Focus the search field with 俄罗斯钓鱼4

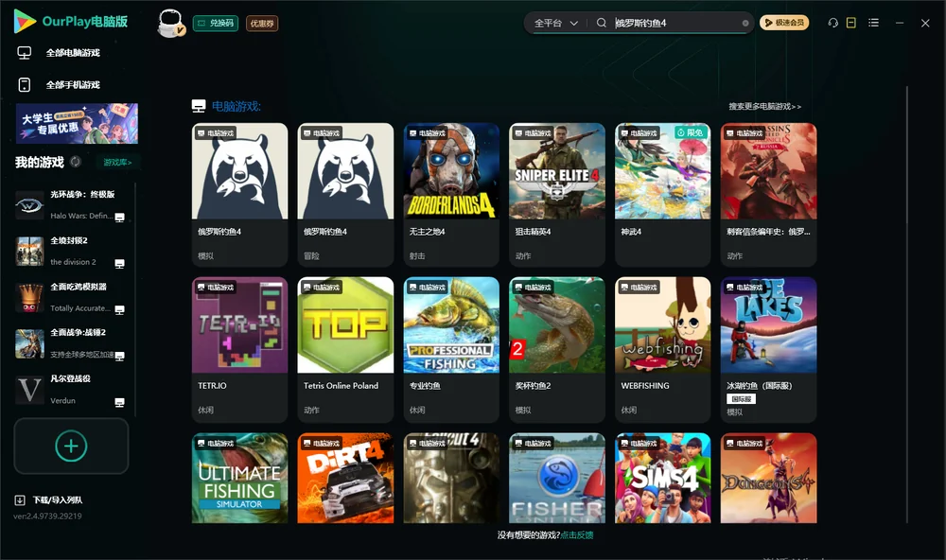pos(675,23)
